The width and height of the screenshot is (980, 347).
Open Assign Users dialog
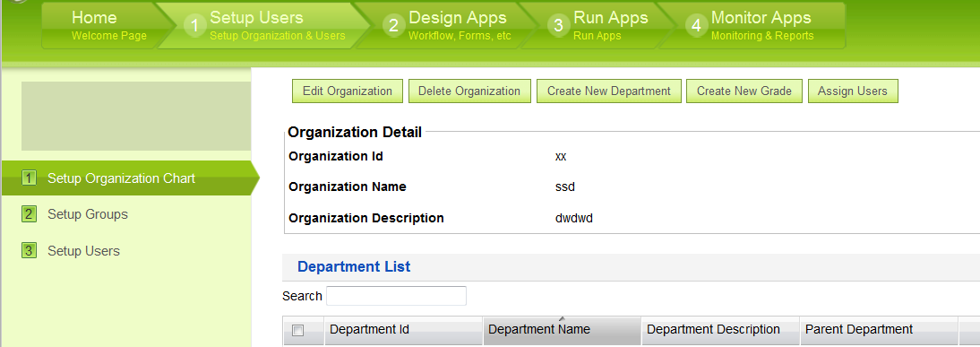[x=853, y=91]
